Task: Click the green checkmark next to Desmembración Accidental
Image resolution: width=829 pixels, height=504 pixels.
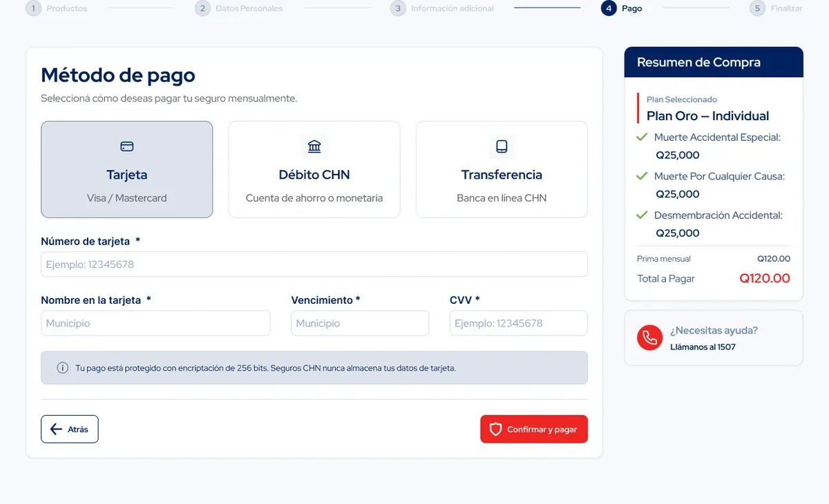Action: coord(642,215)
